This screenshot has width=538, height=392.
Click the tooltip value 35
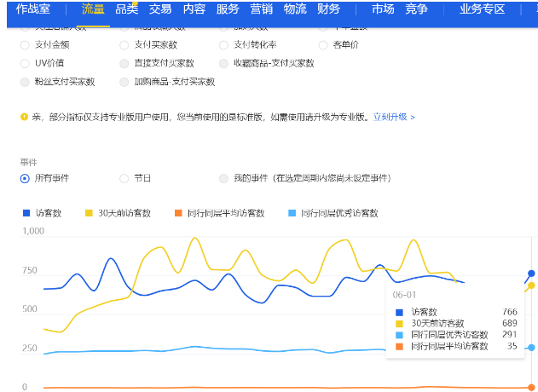tap(512, 346)
